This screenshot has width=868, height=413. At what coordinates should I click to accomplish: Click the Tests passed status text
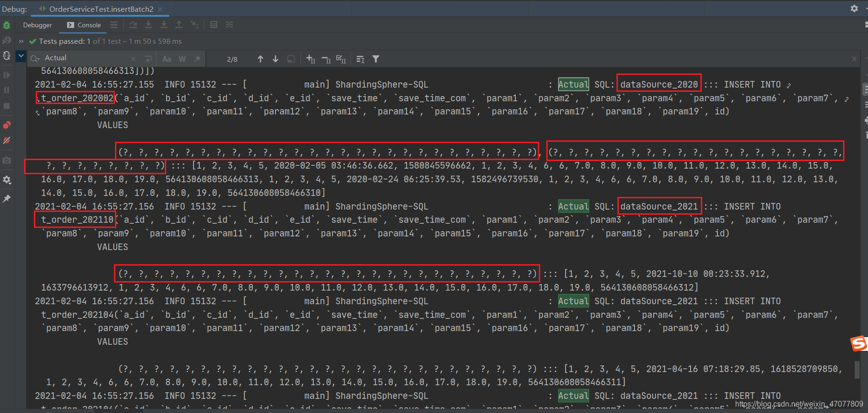pos(110,41)
